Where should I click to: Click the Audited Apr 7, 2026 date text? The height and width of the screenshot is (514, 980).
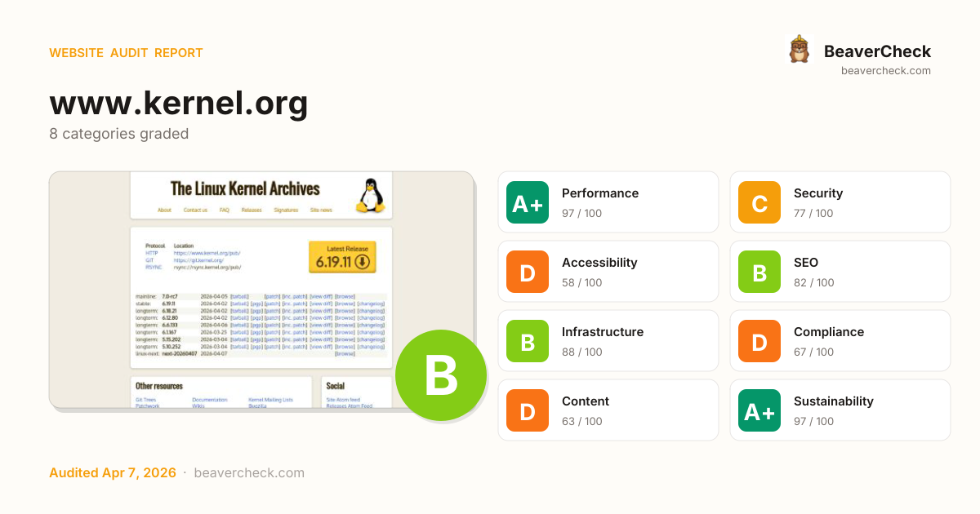pos(113,472)
